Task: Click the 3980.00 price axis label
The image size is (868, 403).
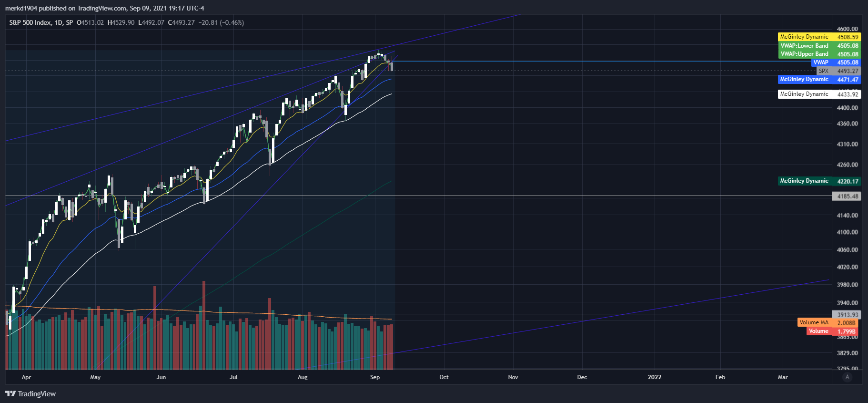Action: pyautogui.click(x=848, y=285)
